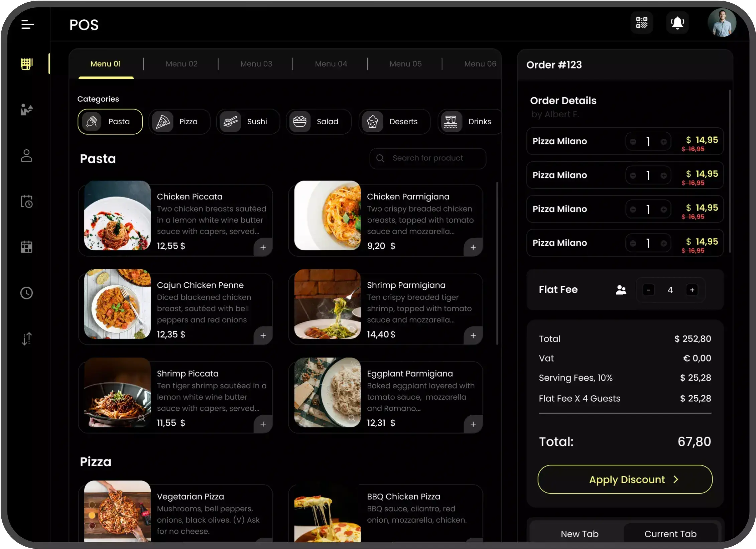Expand Menu 04 tab options
The image size is (756, 549).
coord(331,63)
